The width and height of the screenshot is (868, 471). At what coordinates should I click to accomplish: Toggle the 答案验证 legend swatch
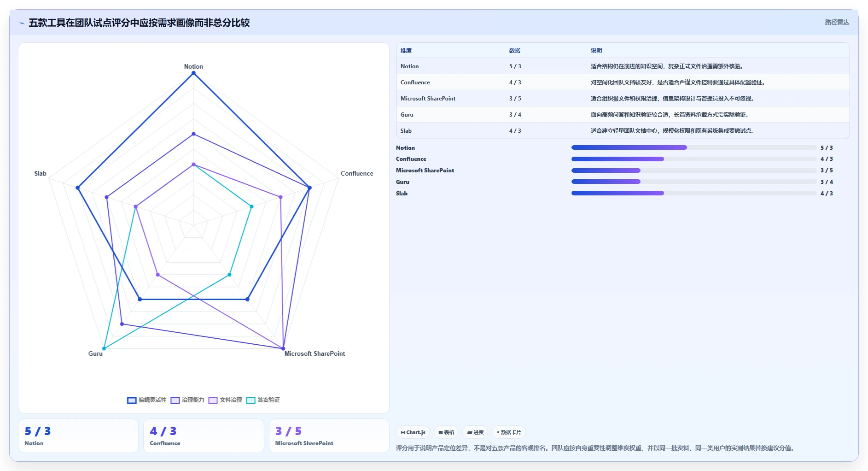click(x=250, y=400)
